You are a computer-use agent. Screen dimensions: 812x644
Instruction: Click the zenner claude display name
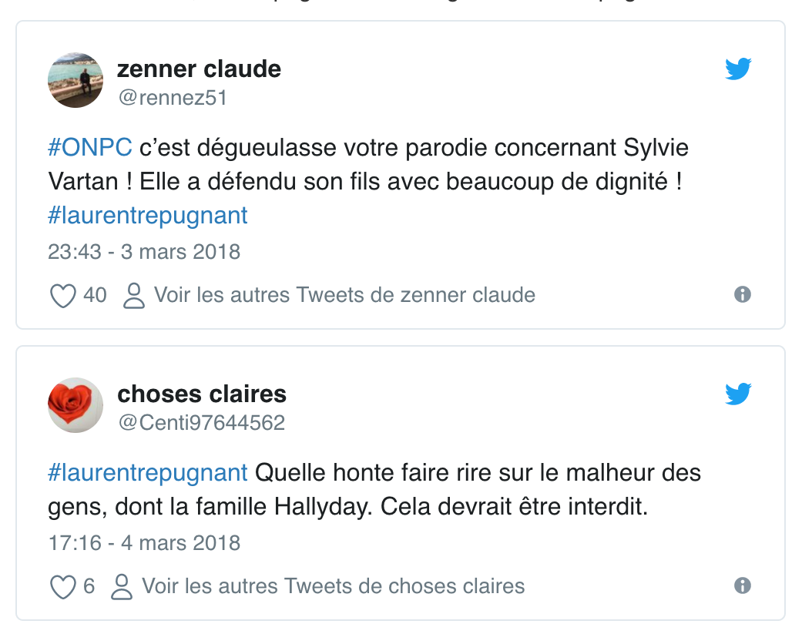pos(199,69)
